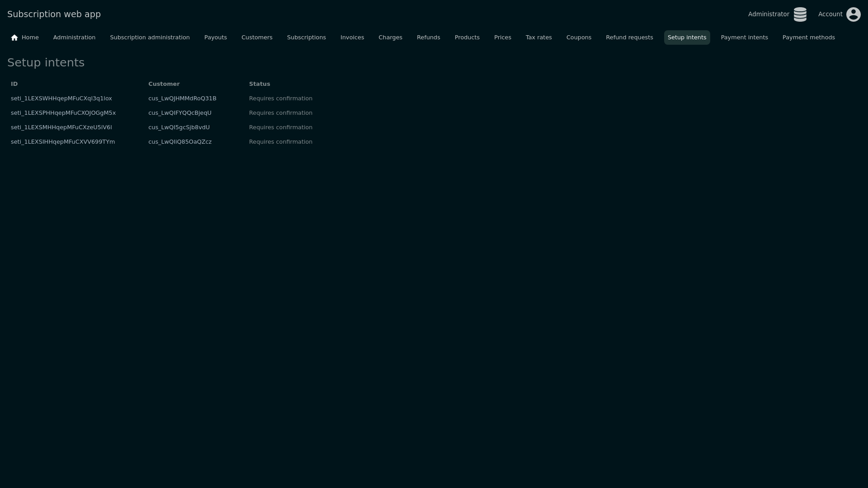Navigate to Customers page
Image resolution: width=868 pixels, height=488 pixels.
coord(257,38)
